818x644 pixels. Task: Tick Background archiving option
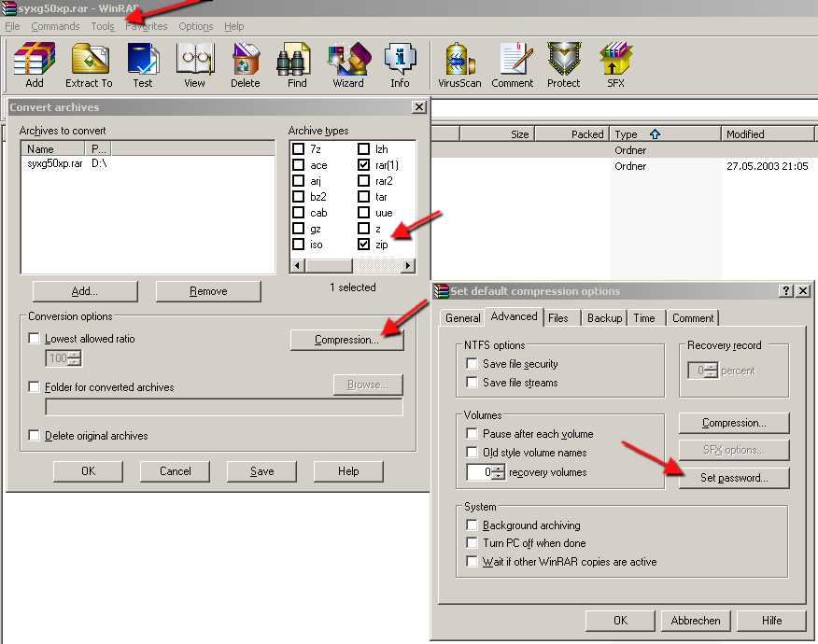pos(472,525)
